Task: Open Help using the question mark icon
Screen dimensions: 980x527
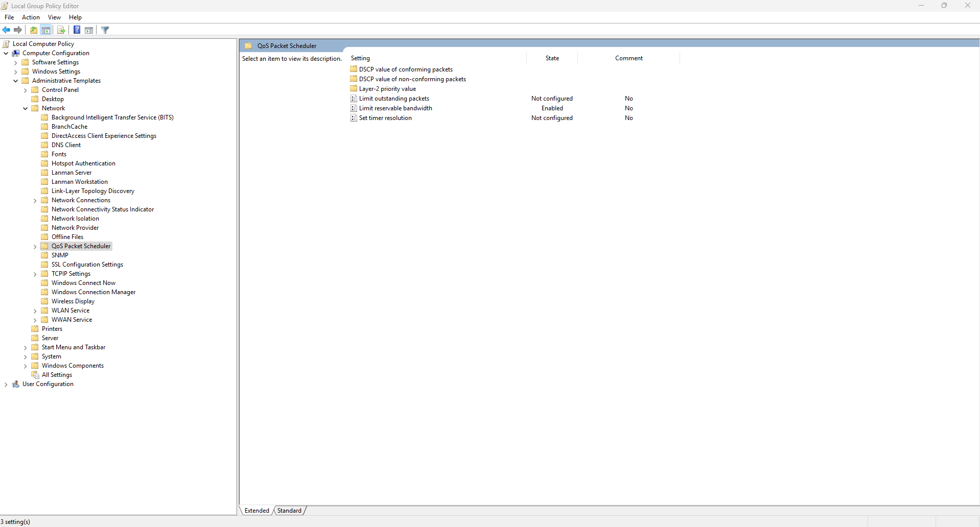Action: click(x=77, y=30)
